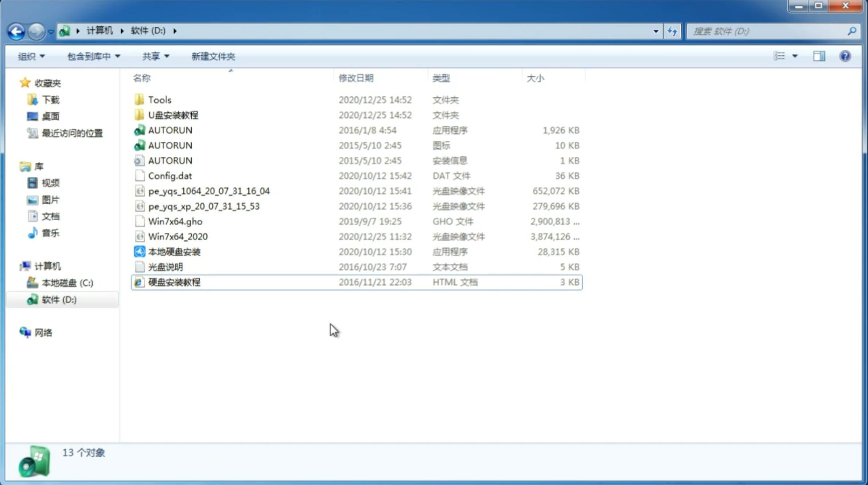Navigate back using back arrow button
This screenshot has width=868, height=485.
[16, 30]
